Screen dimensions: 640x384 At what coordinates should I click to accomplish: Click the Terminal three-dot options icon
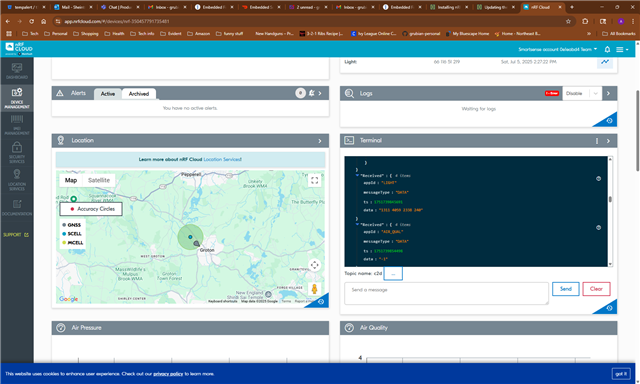pyautogui.click(x=597, y=141)
